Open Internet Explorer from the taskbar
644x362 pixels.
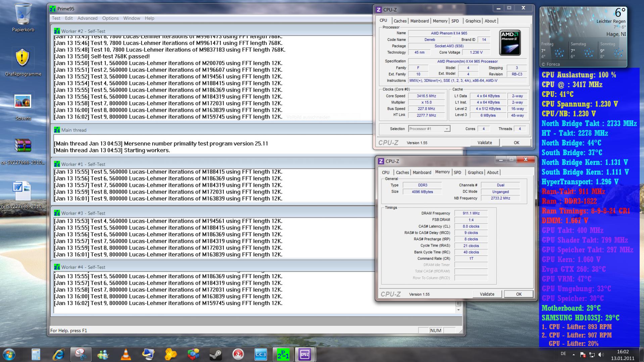[x=58, y=354]
